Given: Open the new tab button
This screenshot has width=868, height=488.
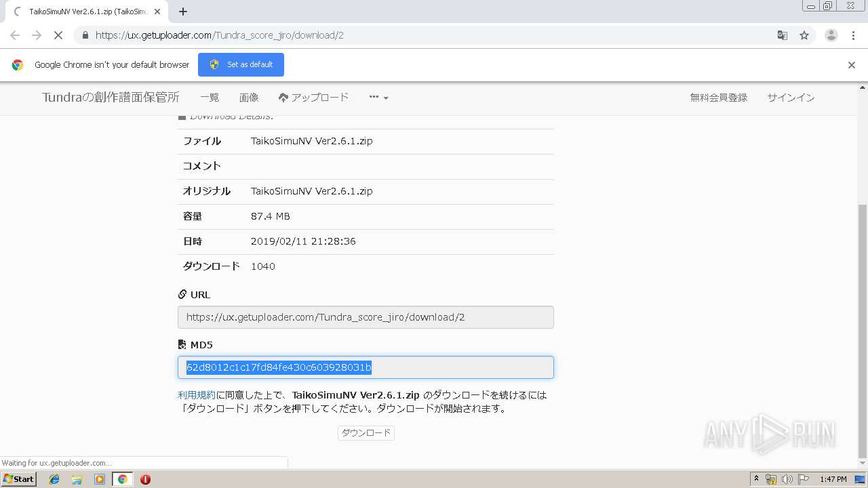Looking at the screenshot, I should pyautogui.click(x=183, y=12).
